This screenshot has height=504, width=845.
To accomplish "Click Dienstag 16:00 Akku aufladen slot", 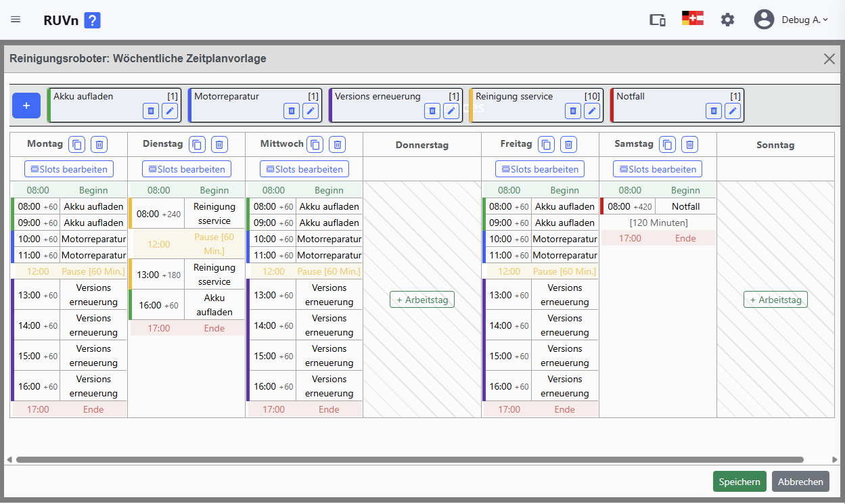I will 187,305.
